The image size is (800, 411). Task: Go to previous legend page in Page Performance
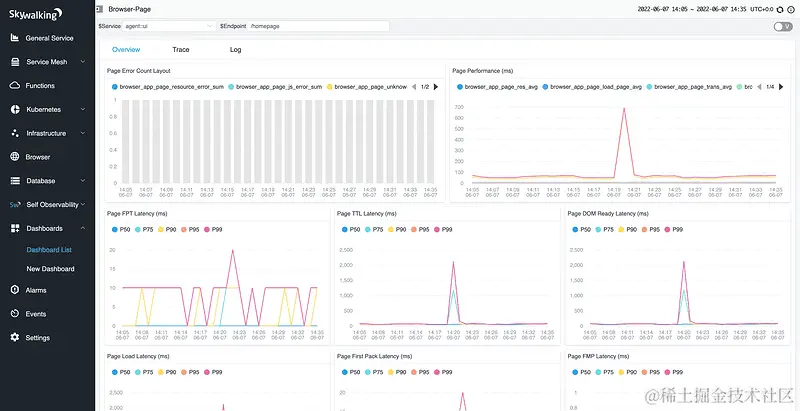click(x=759, y=87)
